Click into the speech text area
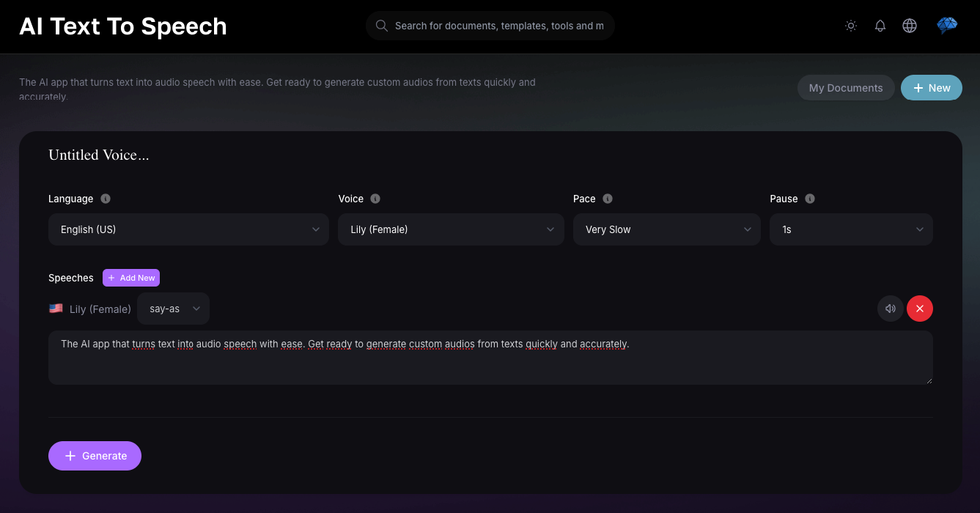The height and width of the screenshot is (513, 980). coord(490,358)
